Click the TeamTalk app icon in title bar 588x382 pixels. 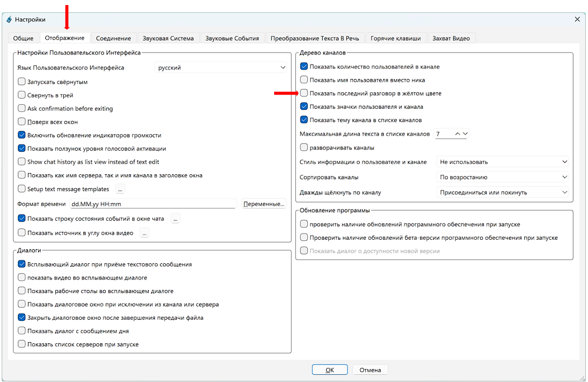pyautogui.click(x=9, y=19)
